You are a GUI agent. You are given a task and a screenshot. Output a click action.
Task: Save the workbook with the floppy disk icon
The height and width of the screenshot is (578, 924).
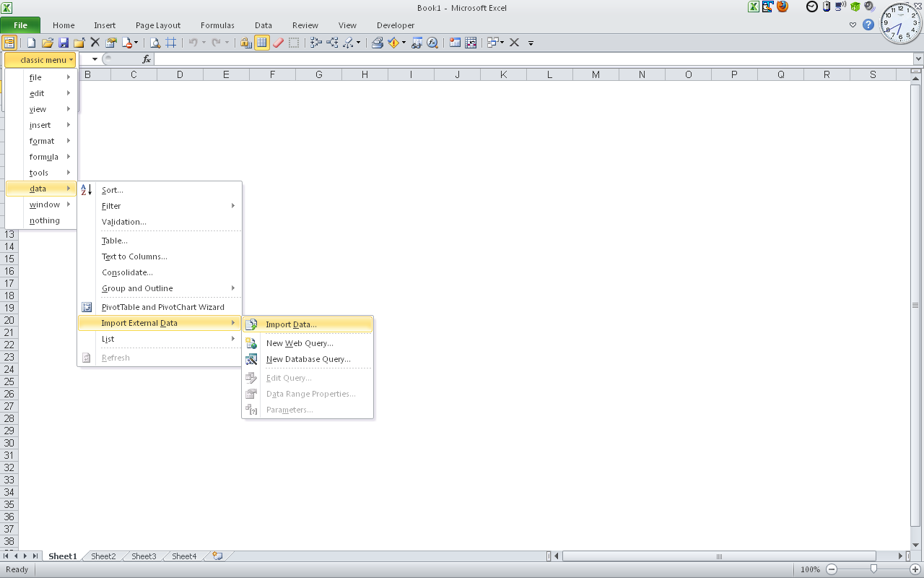coord(63,43)
